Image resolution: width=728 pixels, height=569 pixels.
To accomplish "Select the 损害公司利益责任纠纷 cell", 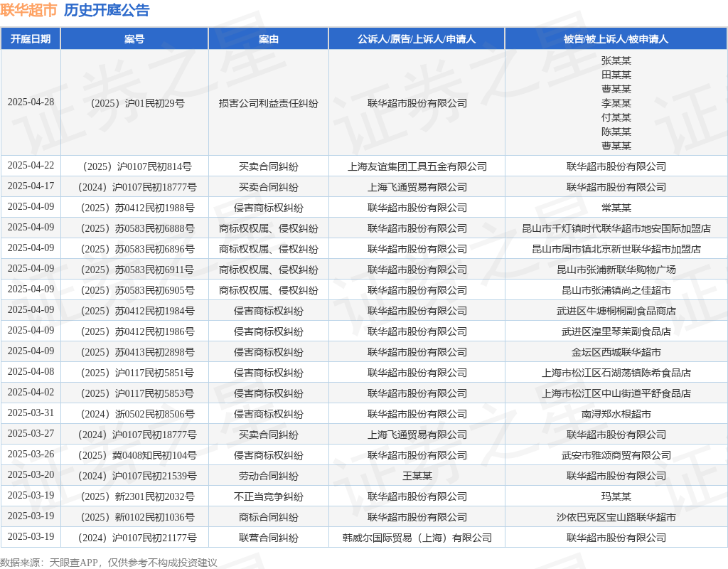I will [x=268, y=103].
